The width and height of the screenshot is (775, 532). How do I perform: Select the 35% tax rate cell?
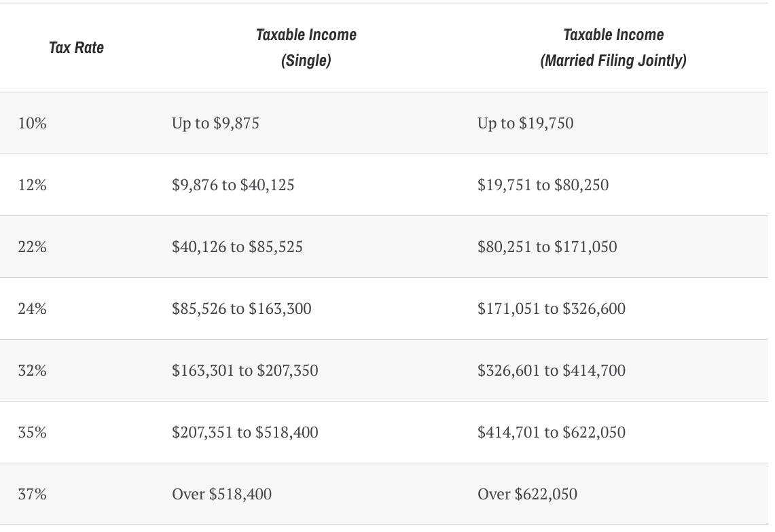[33, 432]
